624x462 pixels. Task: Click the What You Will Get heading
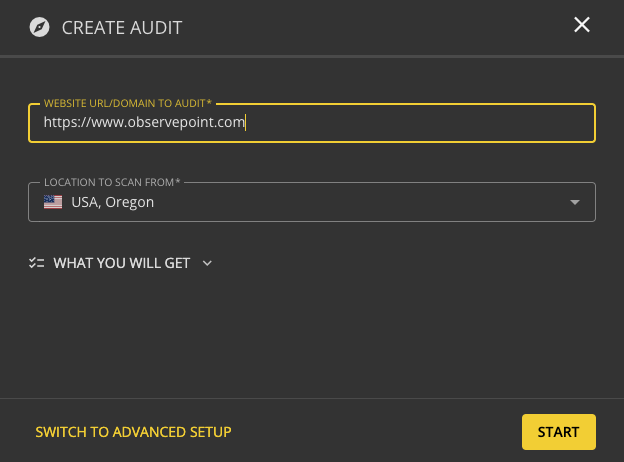click(x=122, y=263)
